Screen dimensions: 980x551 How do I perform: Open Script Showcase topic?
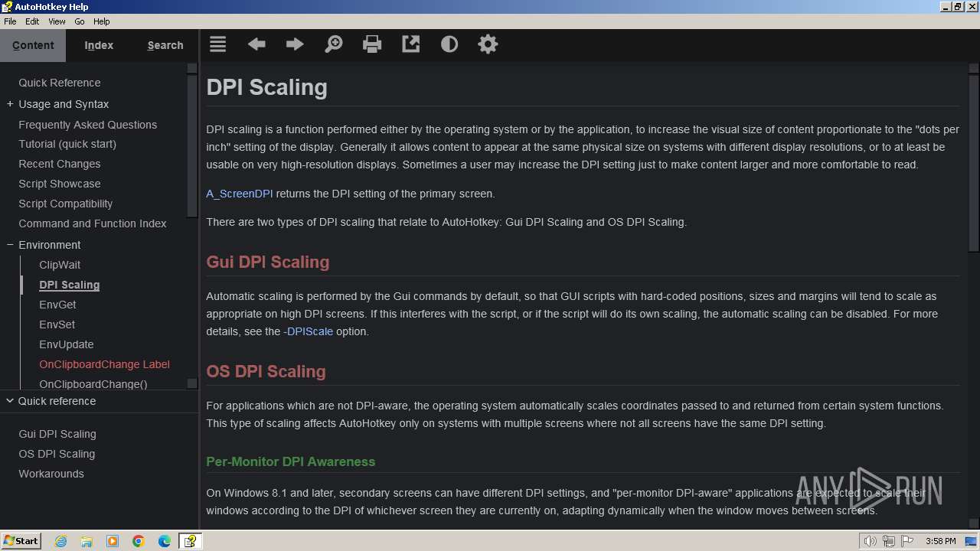pos(60,184)
